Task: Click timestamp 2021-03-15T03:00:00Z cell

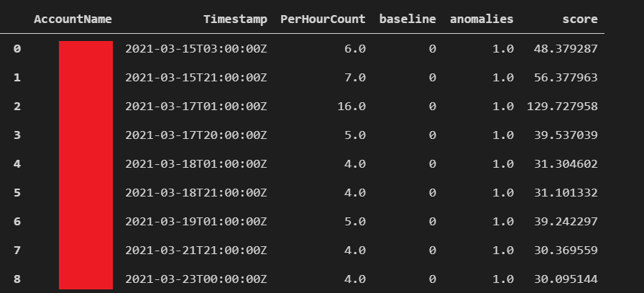Action: click(195, 49)
